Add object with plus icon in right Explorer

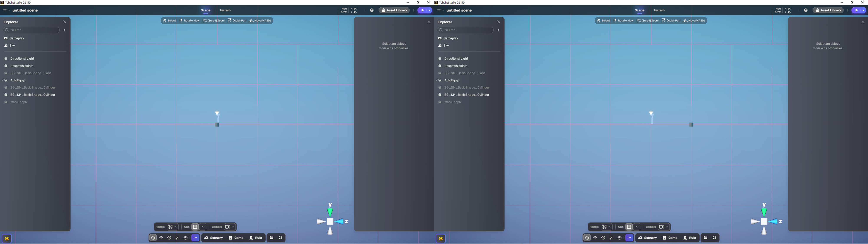[499, 30]
